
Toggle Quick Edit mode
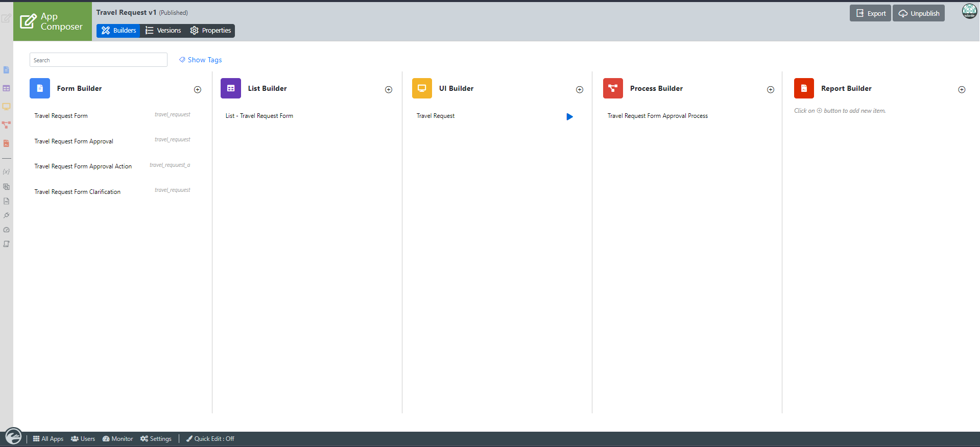210,439
